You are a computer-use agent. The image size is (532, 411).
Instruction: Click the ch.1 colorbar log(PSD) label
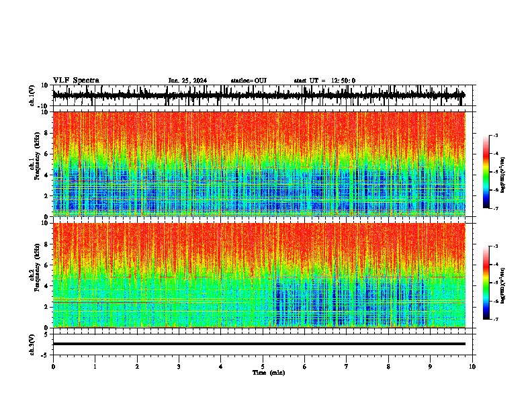coord(502,175)
